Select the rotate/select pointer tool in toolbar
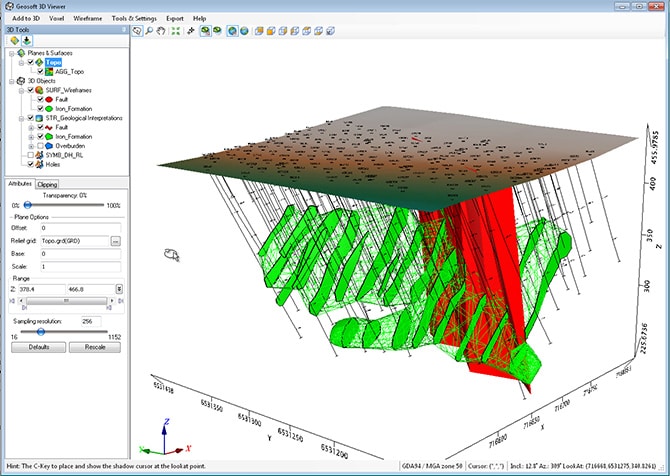This screenshot has height=476, width=670. point(137,31)
